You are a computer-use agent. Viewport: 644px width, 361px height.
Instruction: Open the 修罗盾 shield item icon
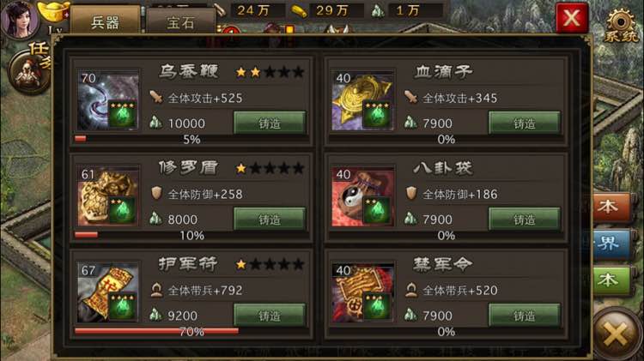point(108,197)
